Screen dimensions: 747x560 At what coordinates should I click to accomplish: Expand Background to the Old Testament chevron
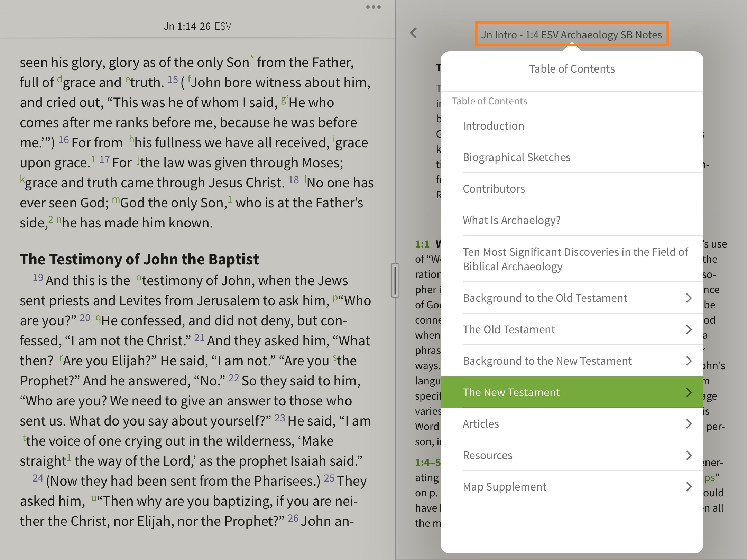(689, 298)
